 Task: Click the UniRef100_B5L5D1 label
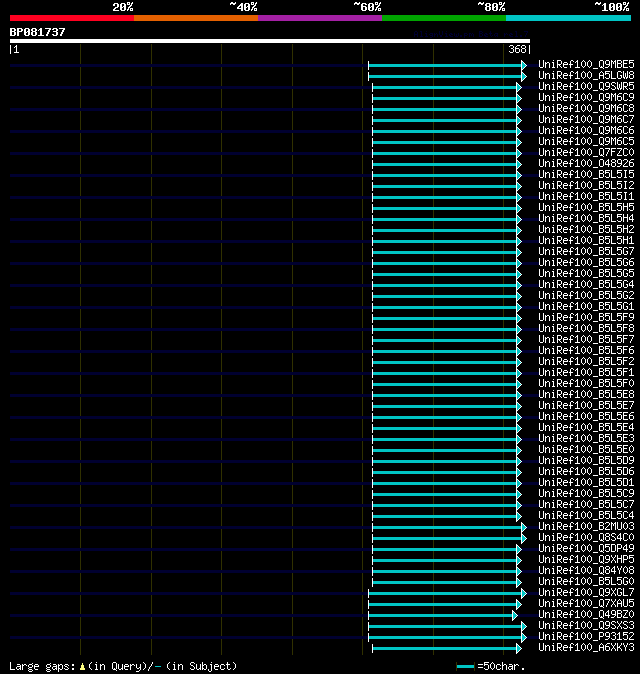tap(586, 483)
